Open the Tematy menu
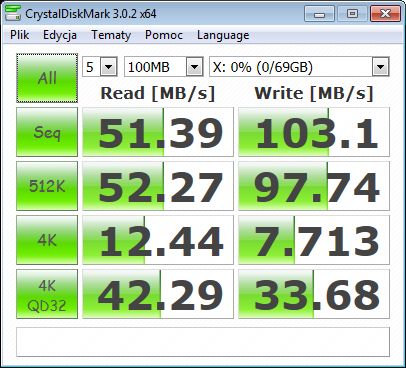Image resolution: width=406 pixels, height=368 pixels. click(x=111, y=35)
